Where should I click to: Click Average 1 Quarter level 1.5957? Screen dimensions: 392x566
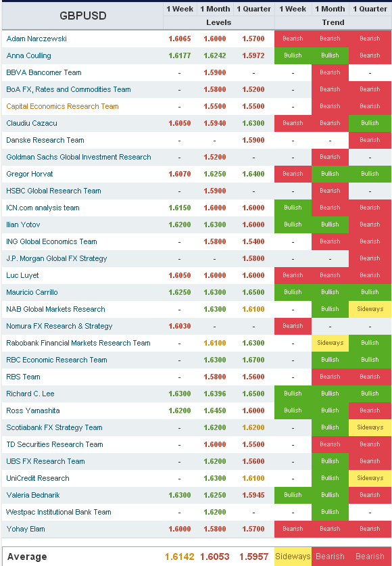point(253,557)
